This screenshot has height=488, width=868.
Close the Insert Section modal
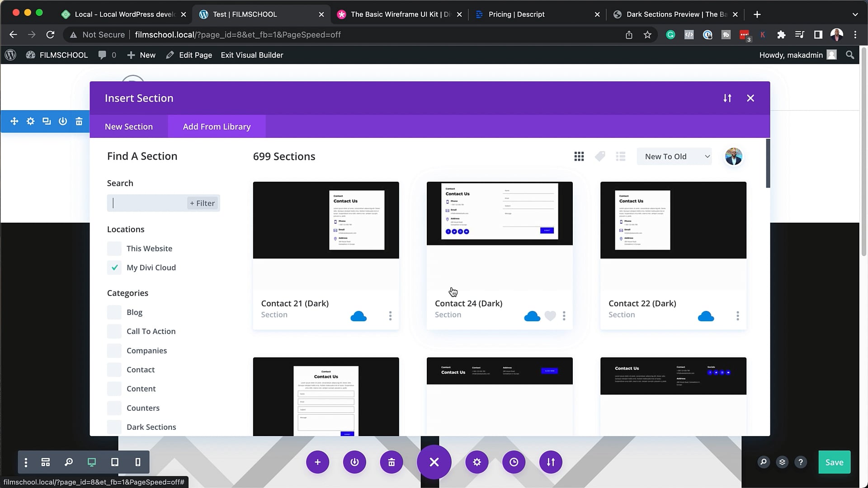pyautogui.click(x=750, y=98)
